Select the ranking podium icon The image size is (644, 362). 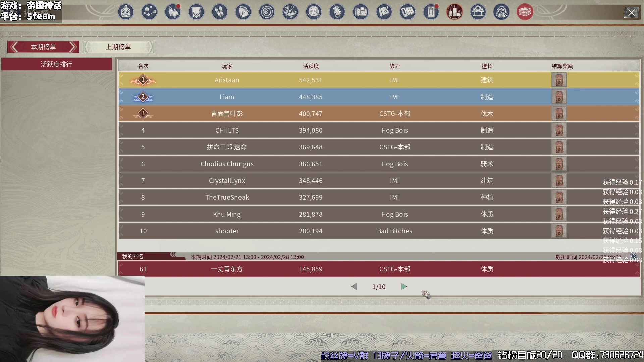[x=454, y=12]
